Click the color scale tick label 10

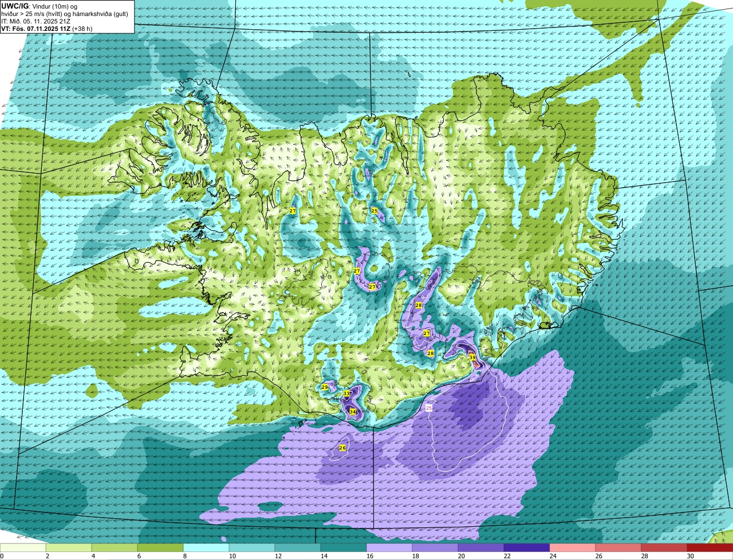coord(232,556)
